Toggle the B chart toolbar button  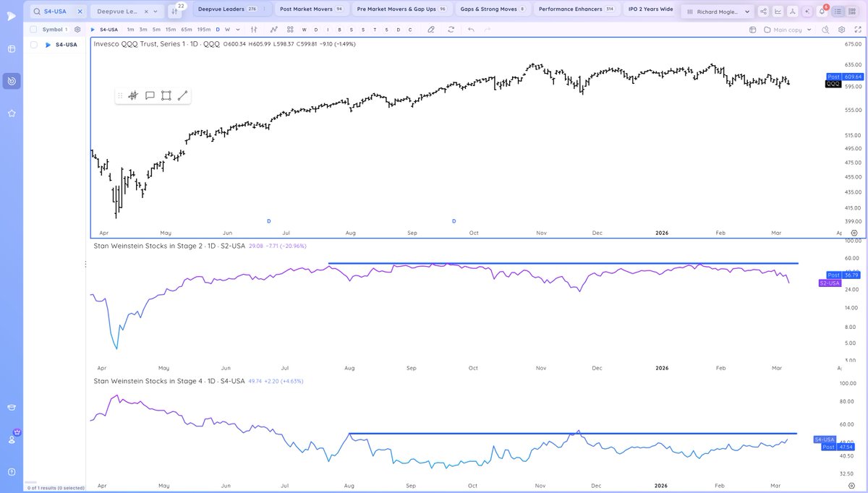[339, 30]
